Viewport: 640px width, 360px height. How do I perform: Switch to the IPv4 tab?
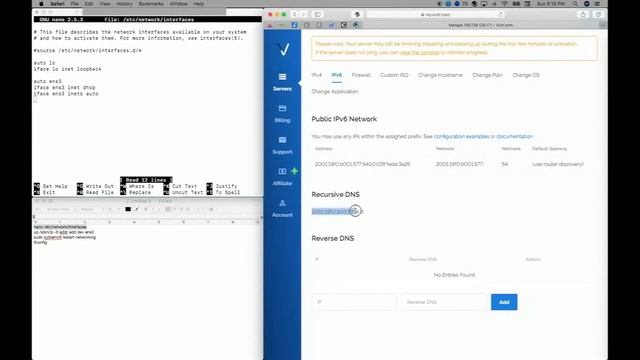(x=316, y=75)
